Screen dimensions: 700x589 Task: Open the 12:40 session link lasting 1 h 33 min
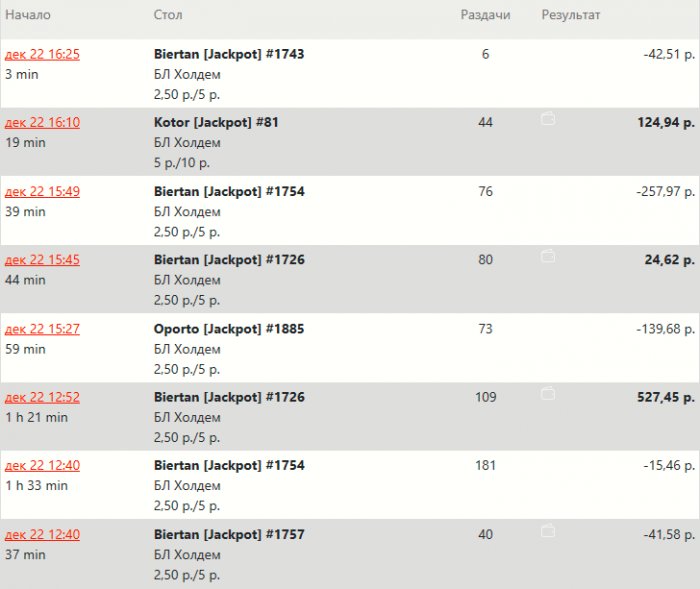[x=42, y=466]
